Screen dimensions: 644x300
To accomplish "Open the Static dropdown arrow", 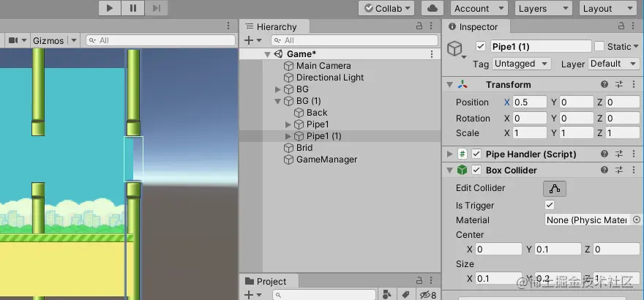I will (x=636, y=46).
